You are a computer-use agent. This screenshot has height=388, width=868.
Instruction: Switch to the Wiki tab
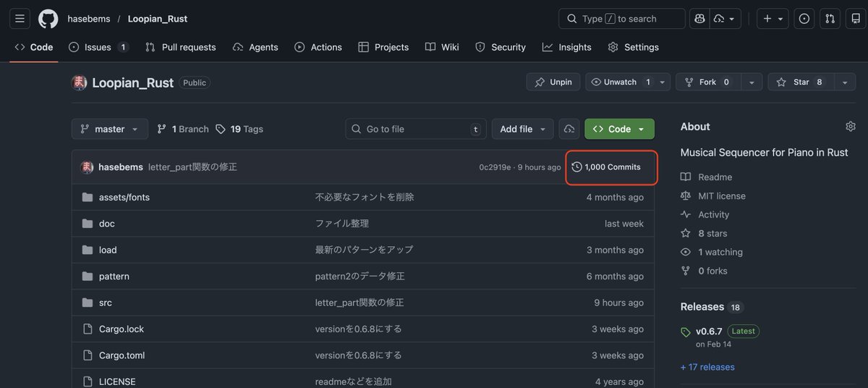point(442,47)
